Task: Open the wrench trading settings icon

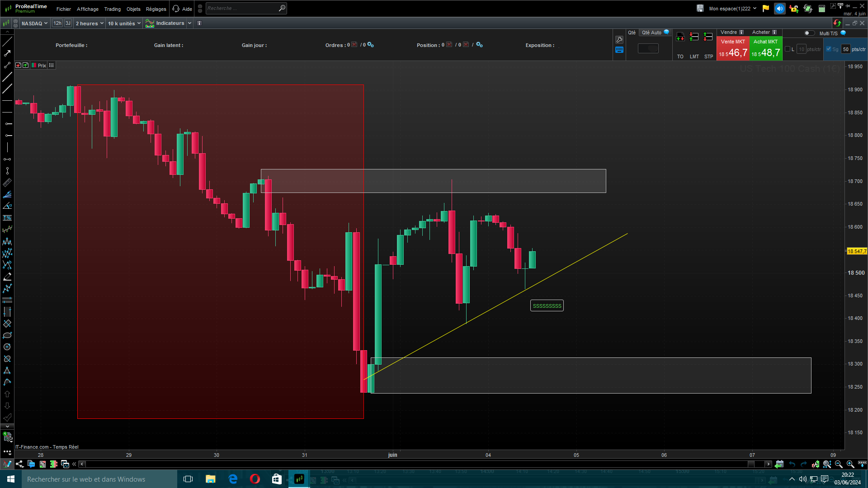Action: 619,40
